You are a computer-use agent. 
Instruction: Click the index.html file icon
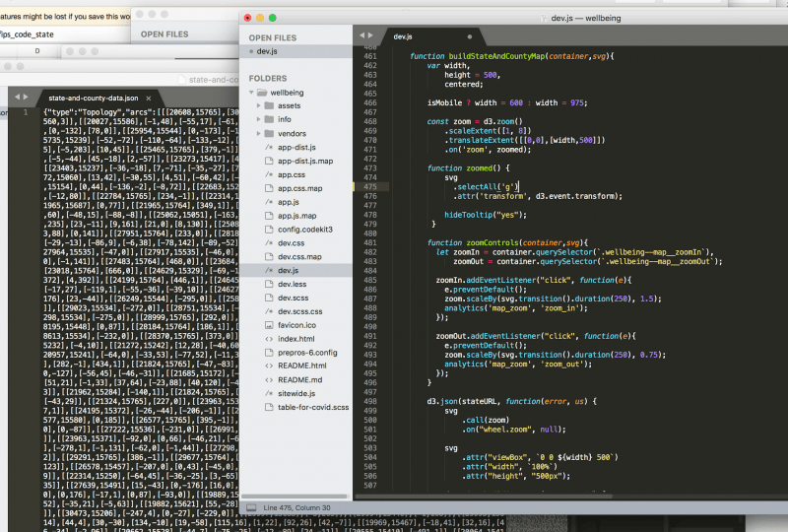[x=267, y=338]
